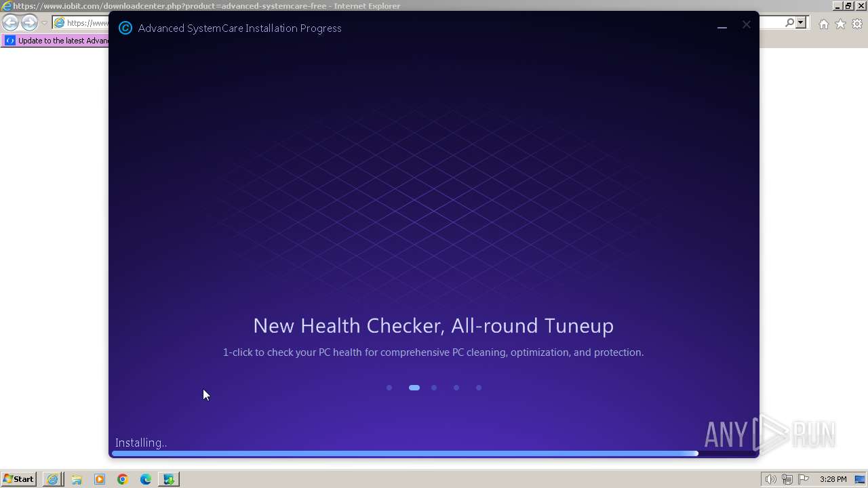Select the first slide indicator dot
868x488 pixels.
(389, 388)
